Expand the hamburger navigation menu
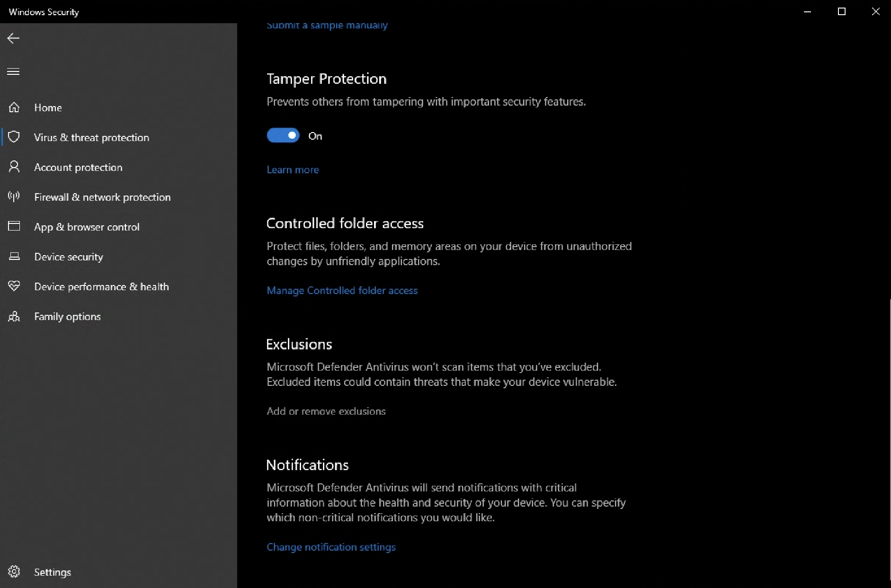Image resolution: width=891 pixels, height=588 pixels. click(x=13, y=71)
